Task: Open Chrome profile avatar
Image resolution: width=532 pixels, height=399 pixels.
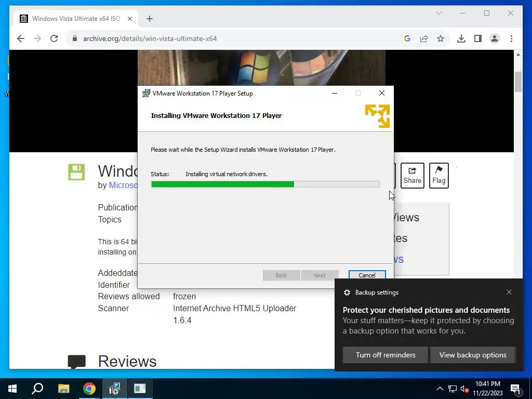Action: tap(495, 38)
